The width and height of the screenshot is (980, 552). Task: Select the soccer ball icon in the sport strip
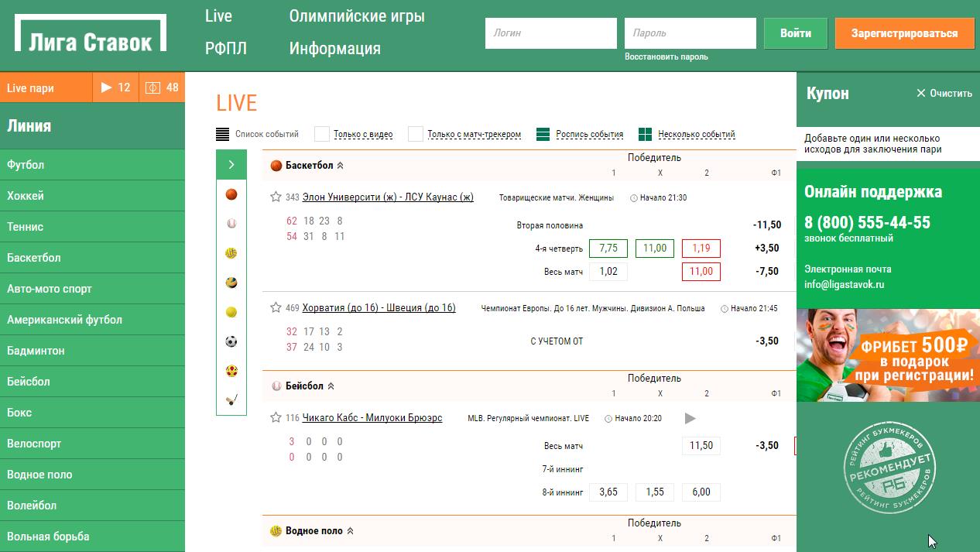pos(231,341)
